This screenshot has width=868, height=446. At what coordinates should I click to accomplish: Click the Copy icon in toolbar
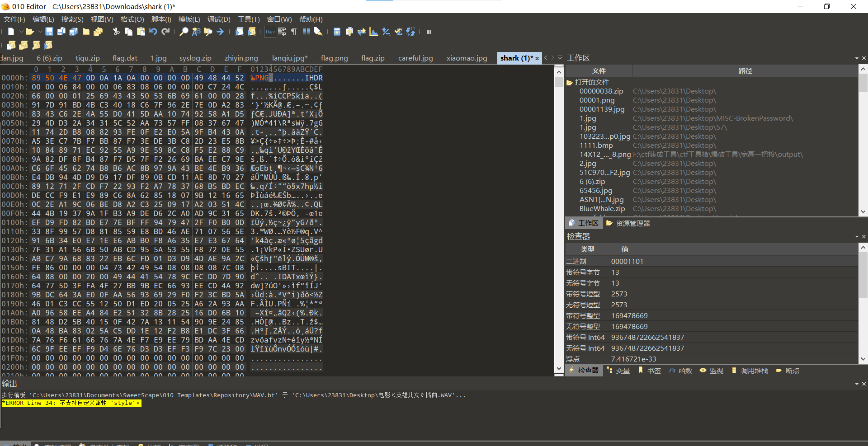[128, 32]
